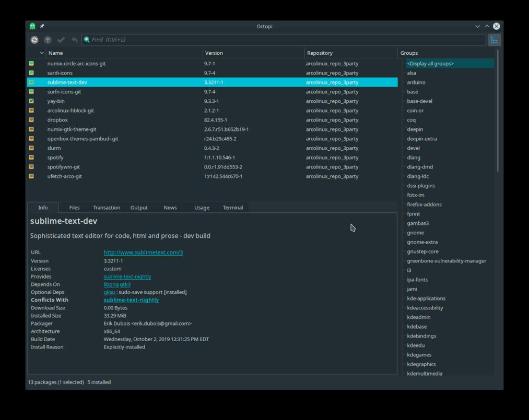The width and height of the screenshot is (529, 420).
Task: Click status icon of dropbox row
Action: click(x=31, y=119)
